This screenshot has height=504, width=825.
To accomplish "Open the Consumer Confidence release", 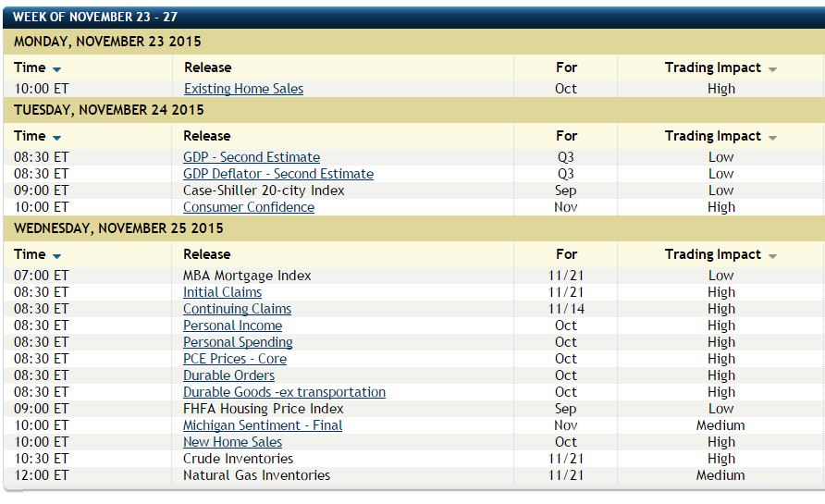I will pos(248,207).
